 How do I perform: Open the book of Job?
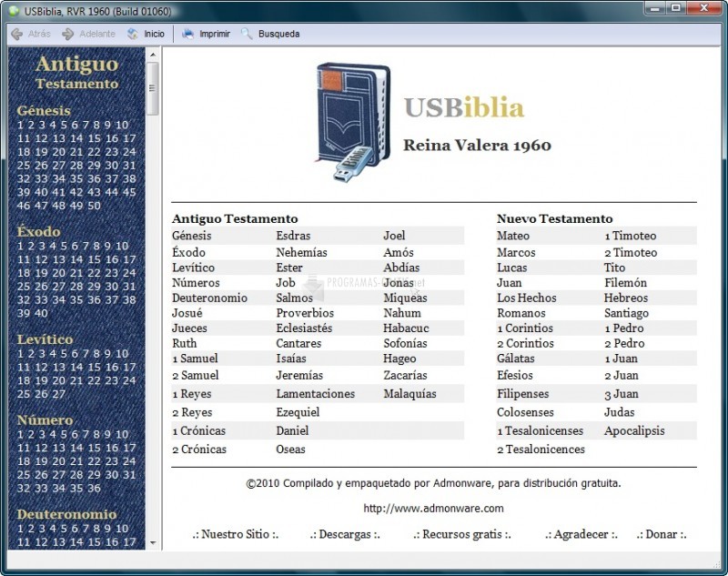286,282
